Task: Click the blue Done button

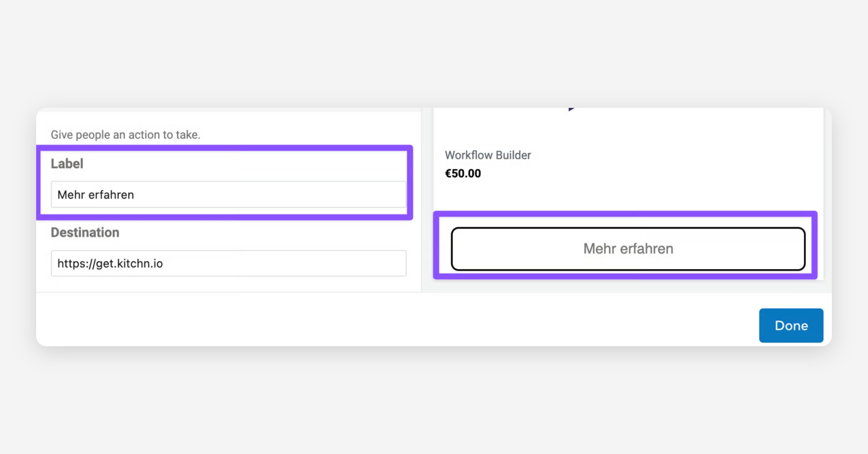Action: pos(791,325)
